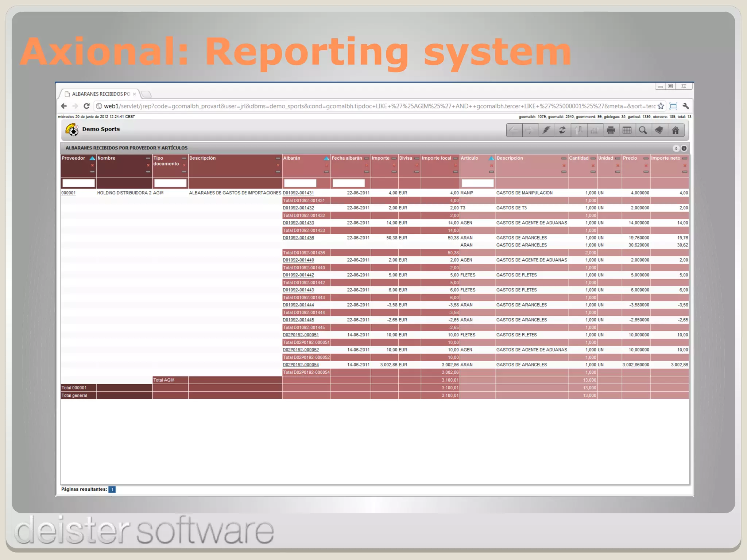The image size is (747, 560).
Task: Close the ALBARANES RECIBIDOS tab
Action: pyautogui.click(x=134, y=94)
